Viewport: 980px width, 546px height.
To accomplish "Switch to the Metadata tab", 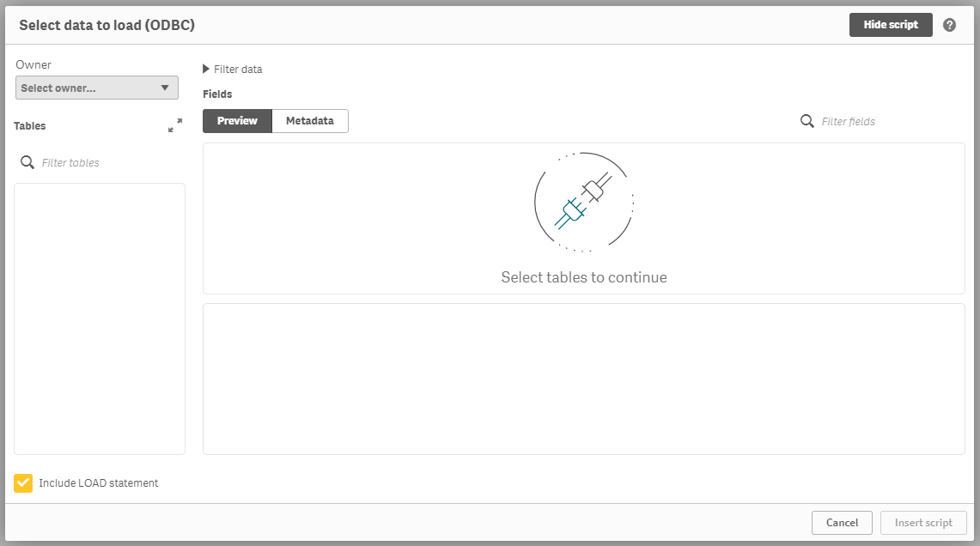I will click(x=309, y=121).
